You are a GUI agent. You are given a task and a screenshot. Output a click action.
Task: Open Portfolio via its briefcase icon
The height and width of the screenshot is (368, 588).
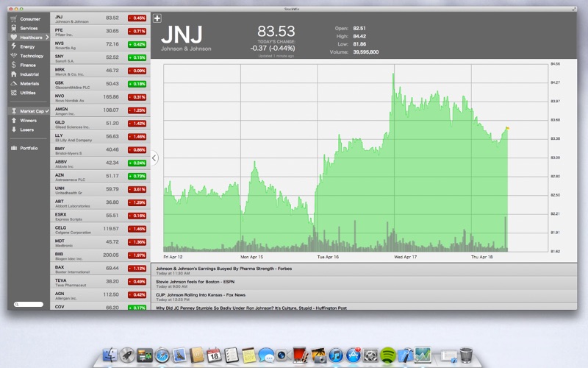pos(14,148)
